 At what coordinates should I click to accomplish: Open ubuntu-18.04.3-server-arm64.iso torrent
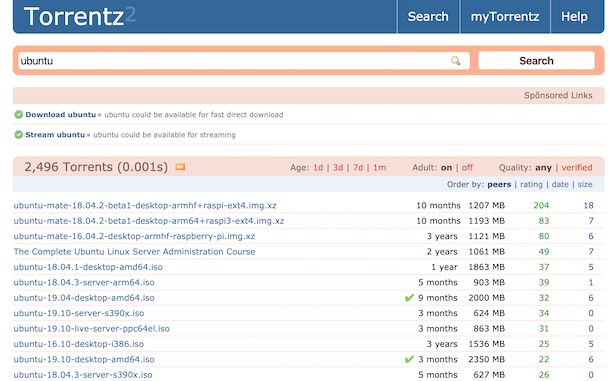coord(84,282)
